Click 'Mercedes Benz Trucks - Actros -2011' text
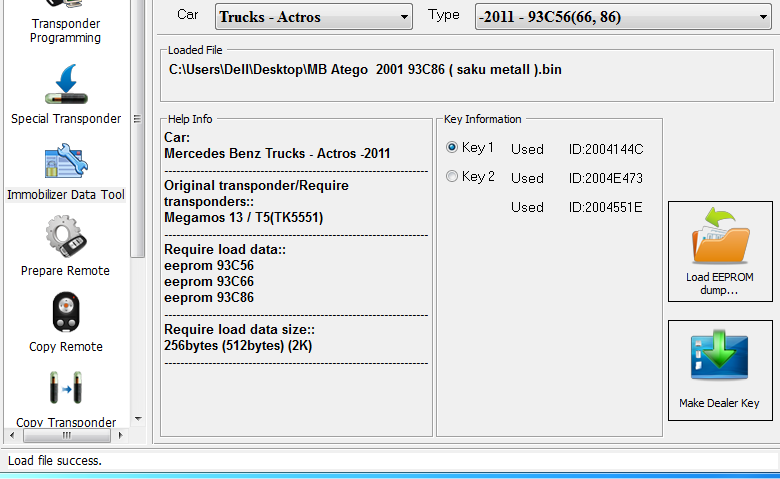 pyautogui.click(x=277, y=153)
